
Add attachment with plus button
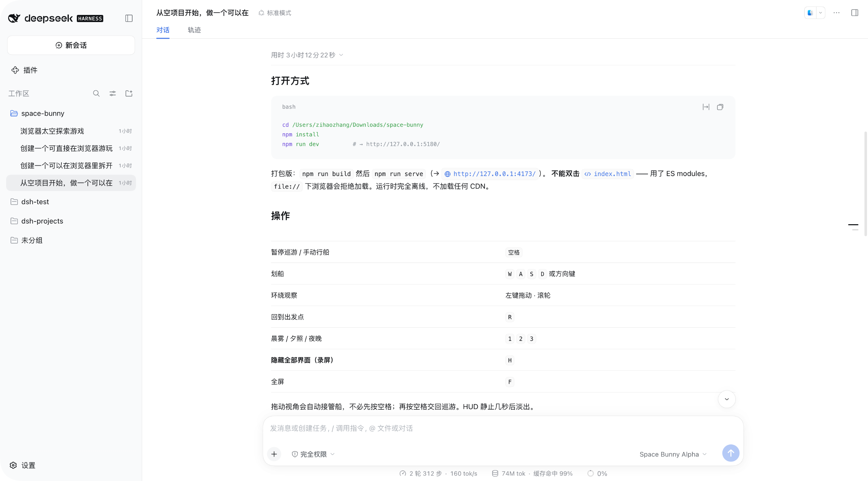coord(274,454)
